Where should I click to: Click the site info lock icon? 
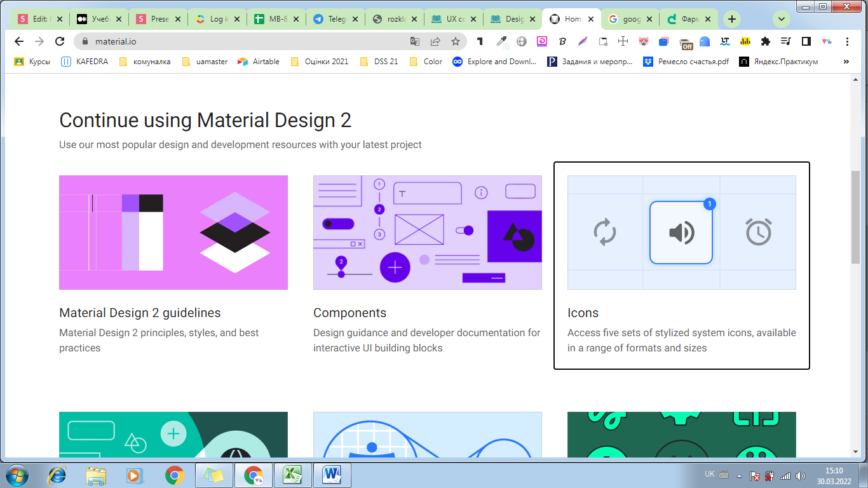(x=85, y=41)
